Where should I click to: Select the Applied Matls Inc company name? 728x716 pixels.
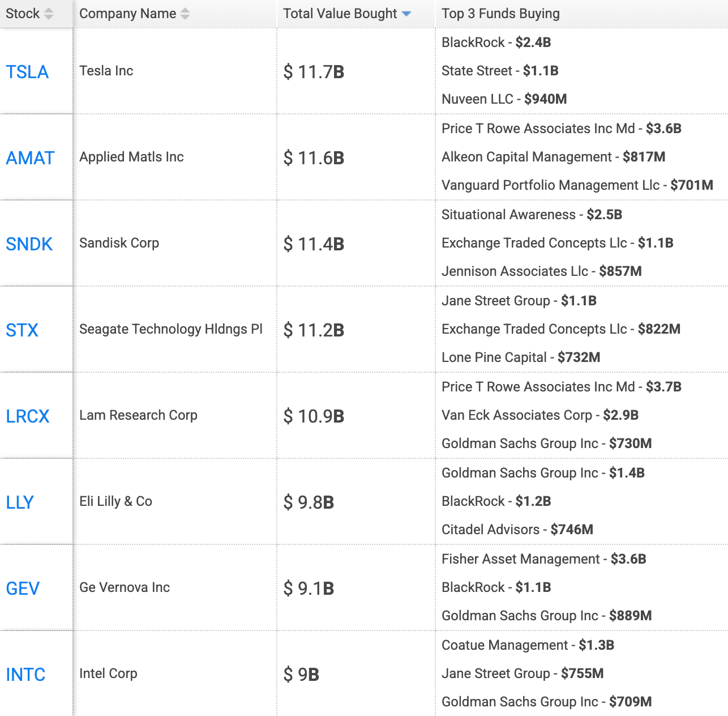131,157
